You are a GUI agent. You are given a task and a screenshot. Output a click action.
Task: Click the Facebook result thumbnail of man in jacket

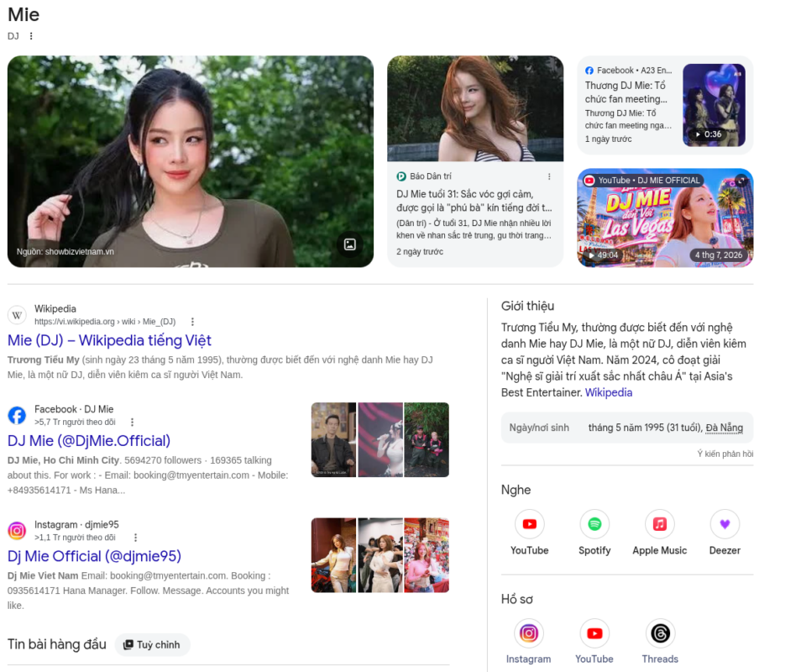pos(333,440)
